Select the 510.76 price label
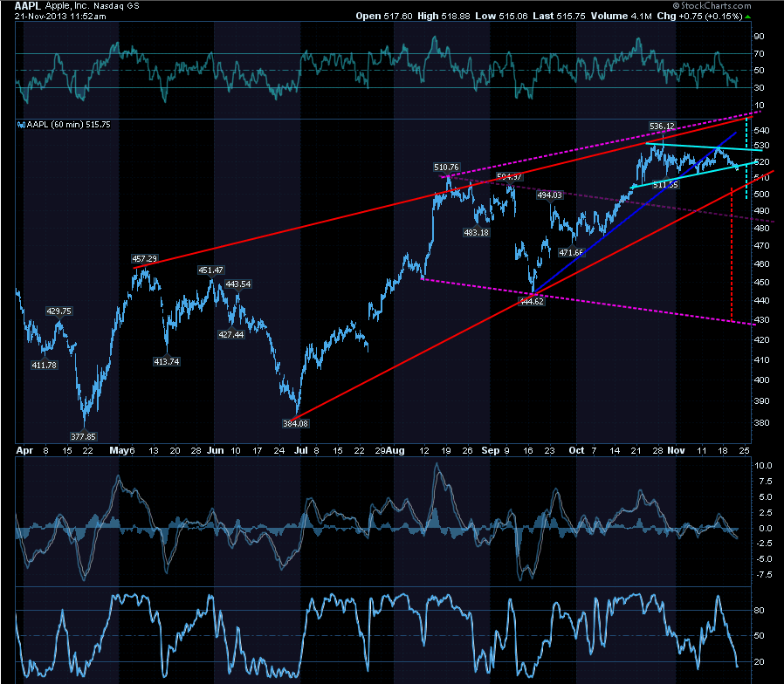Screen dimensions: 784x684 tap(446, 167)
